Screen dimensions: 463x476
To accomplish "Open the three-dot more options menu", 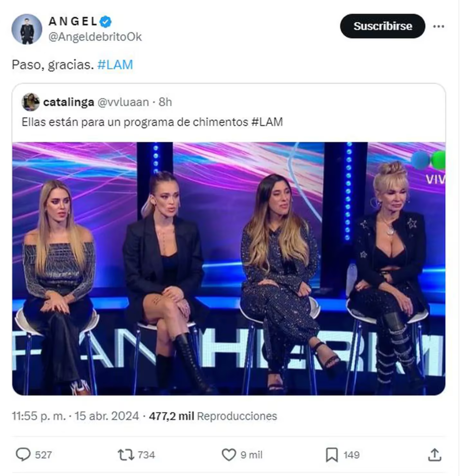I will 438,26.
